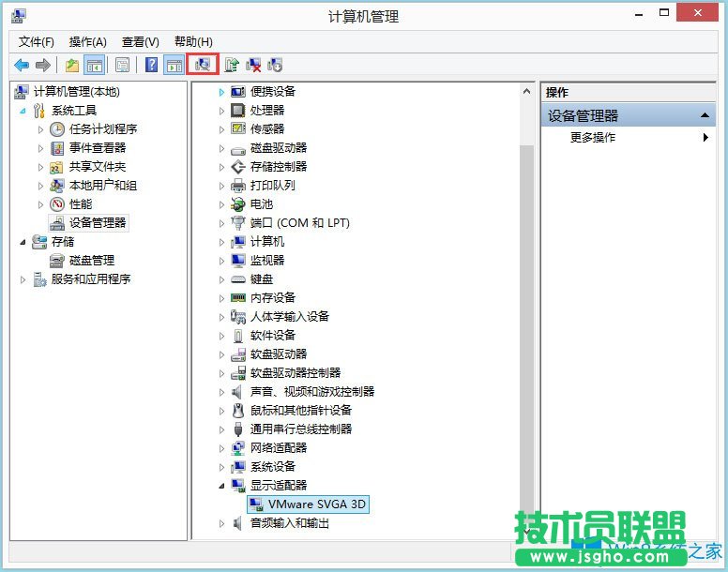Viewport: 728px width, 572px height.
Task: Select 计算机管理(本地) root node
Action: click(x=76, y=92)
